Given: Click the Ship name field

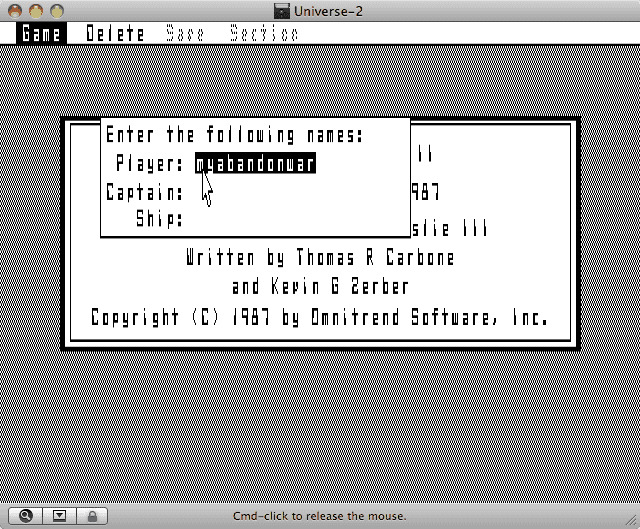Looking at the screenshot, I should tap(300, 219).
